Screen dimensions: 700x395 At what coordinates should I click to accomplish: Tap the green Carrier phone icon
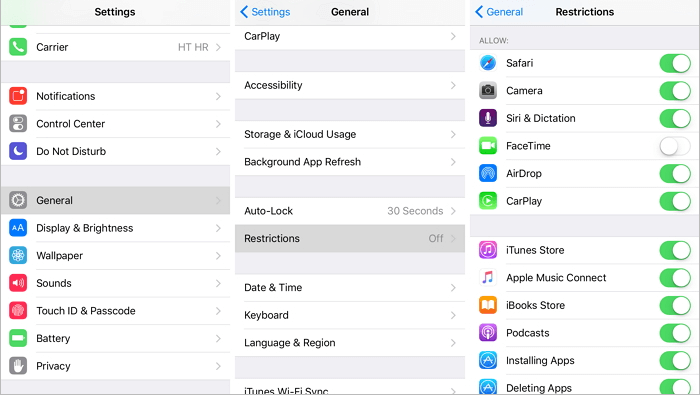click(18, 47)
